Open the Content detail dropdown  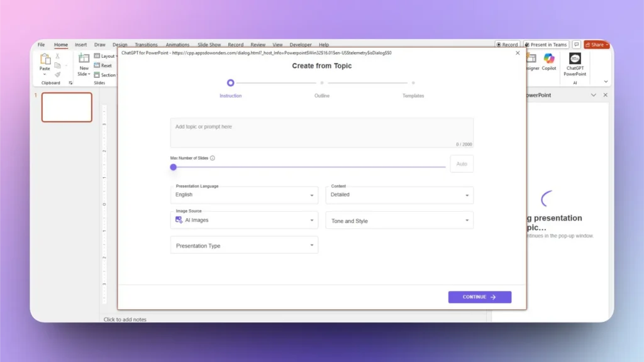click(x=399, y=195)
